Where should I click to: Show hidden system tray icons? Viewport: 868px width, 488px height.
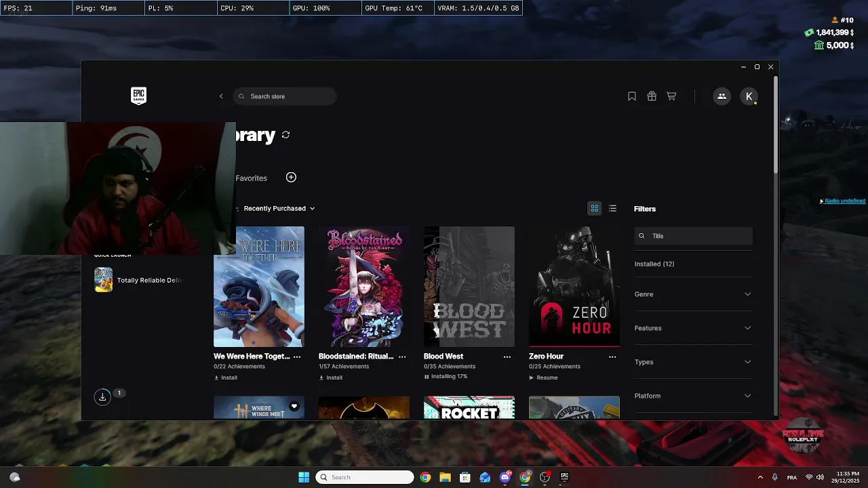pos(760,477)
